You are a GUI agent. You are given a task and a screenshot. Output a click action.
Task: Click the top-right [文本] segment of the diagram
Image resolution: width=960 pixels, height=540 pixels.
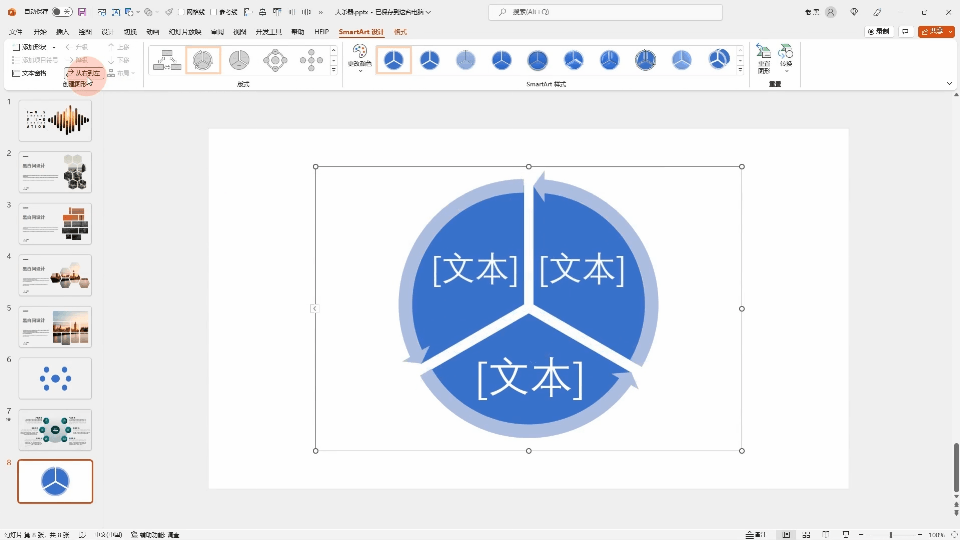[x=582, y=269]
